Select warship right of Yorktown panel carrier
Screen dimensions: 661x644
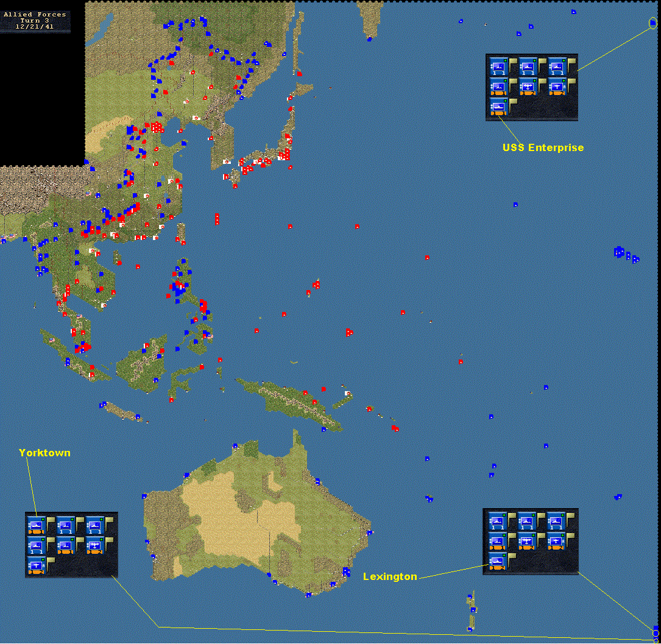coord(65,526)
